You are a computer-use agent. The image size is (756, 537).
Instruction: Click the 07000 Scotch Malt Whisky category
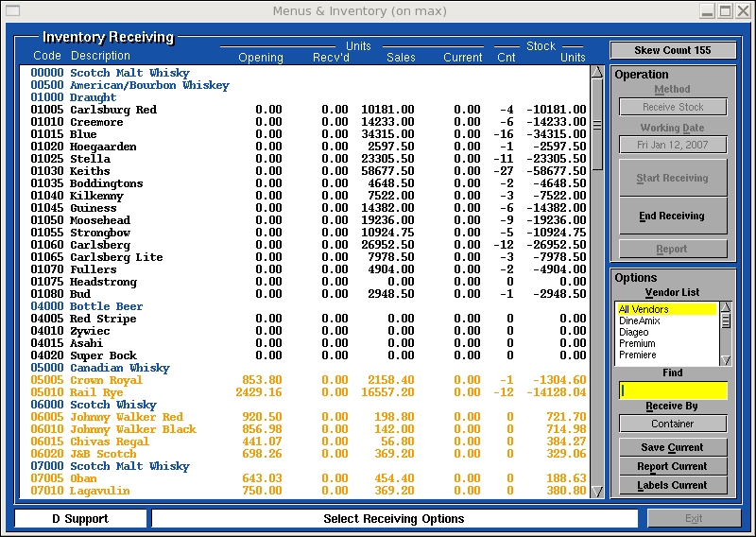304,466
